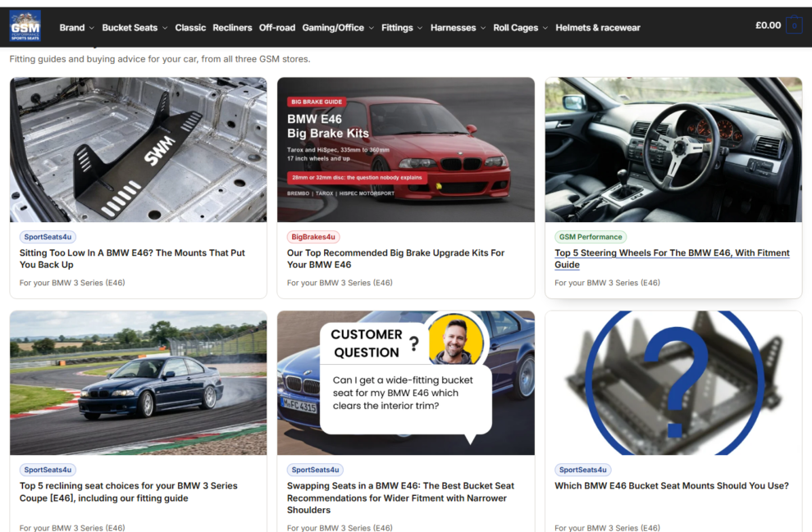Open the Gaming/Office menu item
Viewport: 812px width, 532px height.
333,28
